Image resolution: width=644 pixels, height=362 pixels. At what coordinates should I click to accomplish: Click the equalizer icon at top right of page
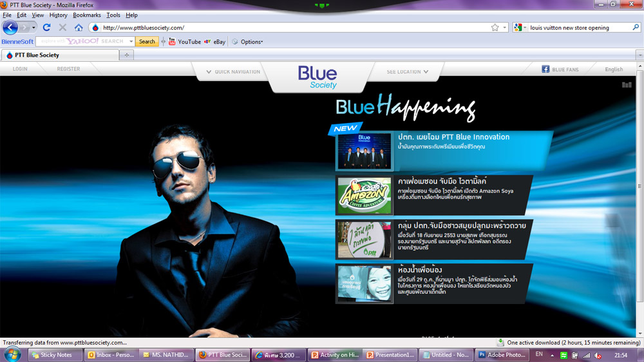click(627, 84)
